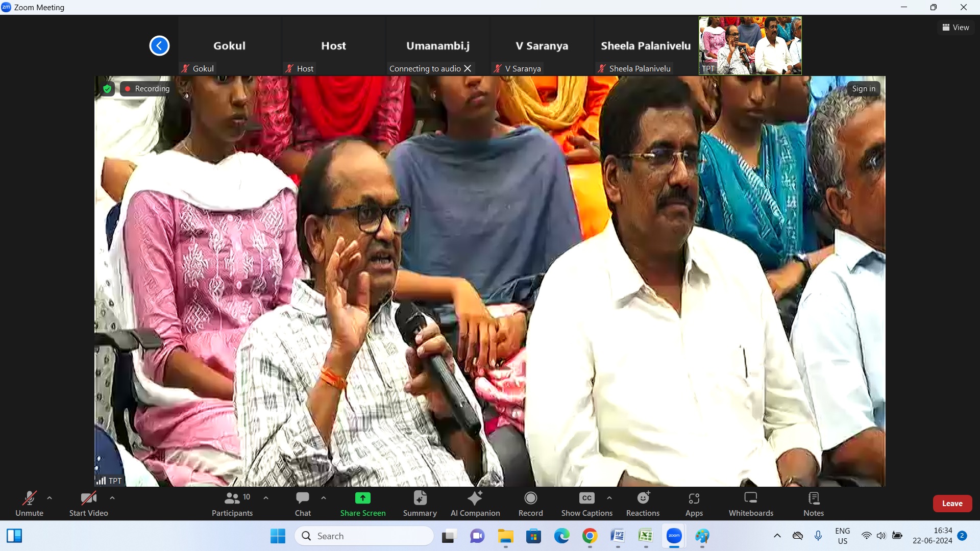Open the Chat panel
The height and width of the screenshot is (551, 980).
click(303, 504)
